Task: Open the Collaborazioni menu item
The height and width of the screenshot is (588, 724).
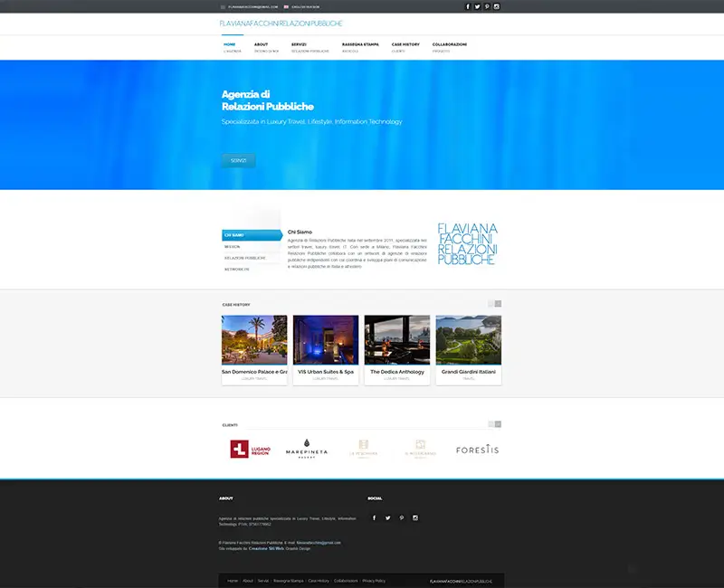Action: click(x=449, y=48)
